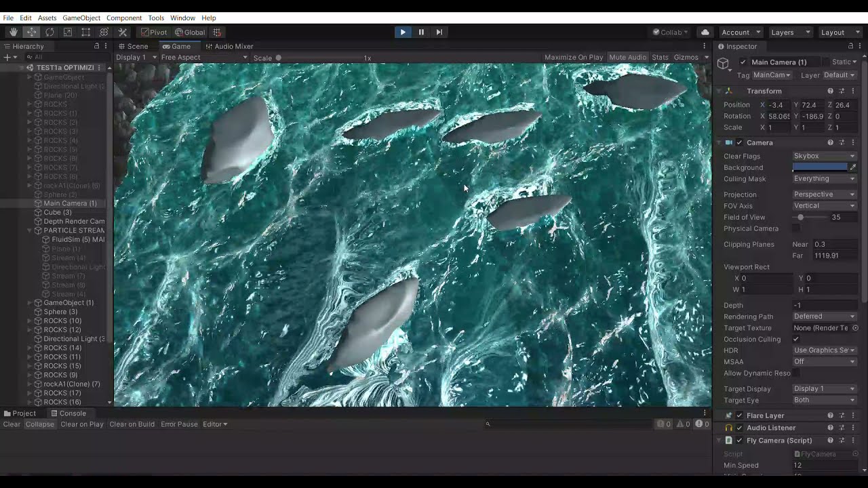Open Transform component help icon
The width and height of the screenshot is (868, 488).
[x=830, y=91]
